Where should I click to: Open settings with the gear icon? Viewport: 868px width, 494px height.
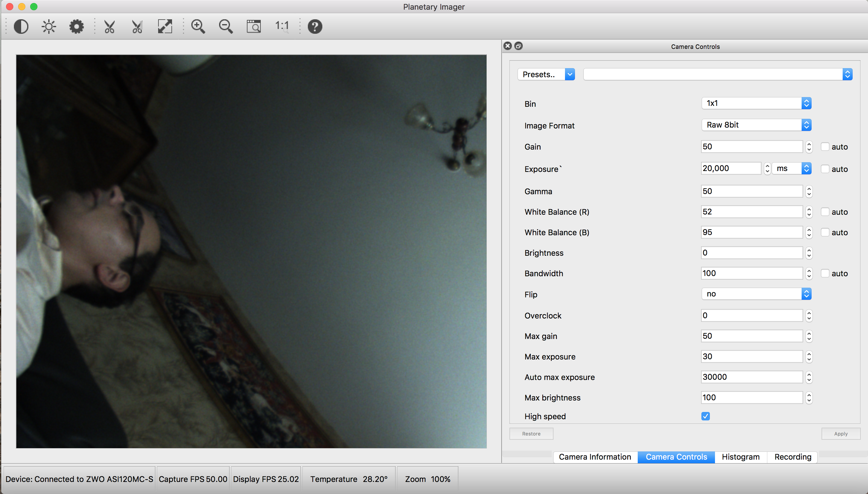coord(76,27)
